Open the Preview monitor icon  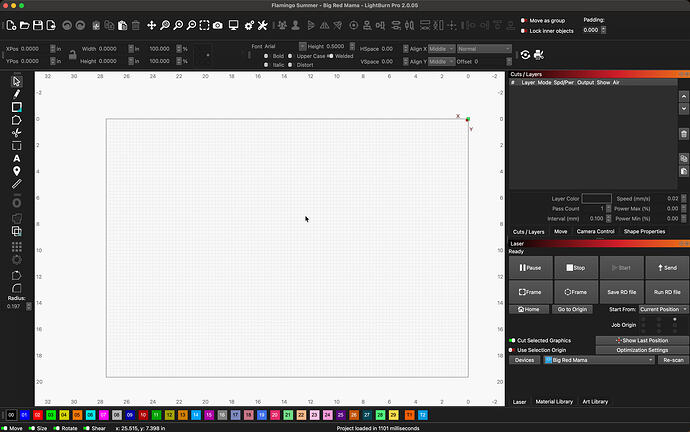point(234,26)
